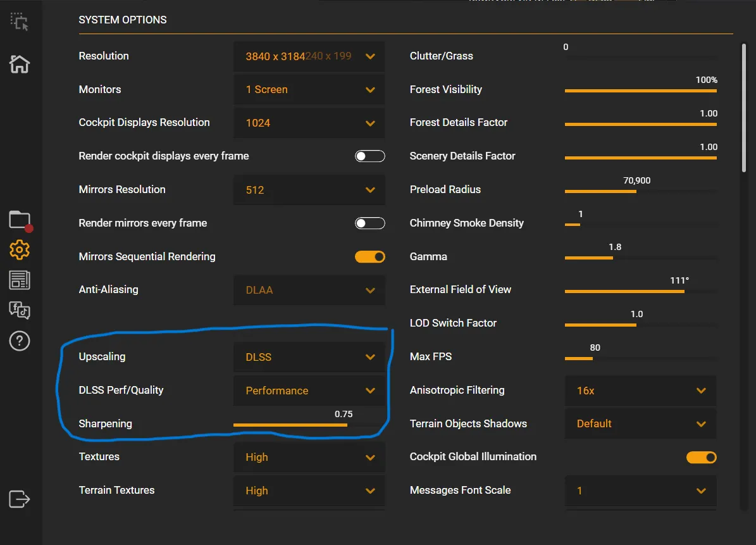Click the Mirrors Sequential Rendering label
756x545 pixels.
[147, 256]
